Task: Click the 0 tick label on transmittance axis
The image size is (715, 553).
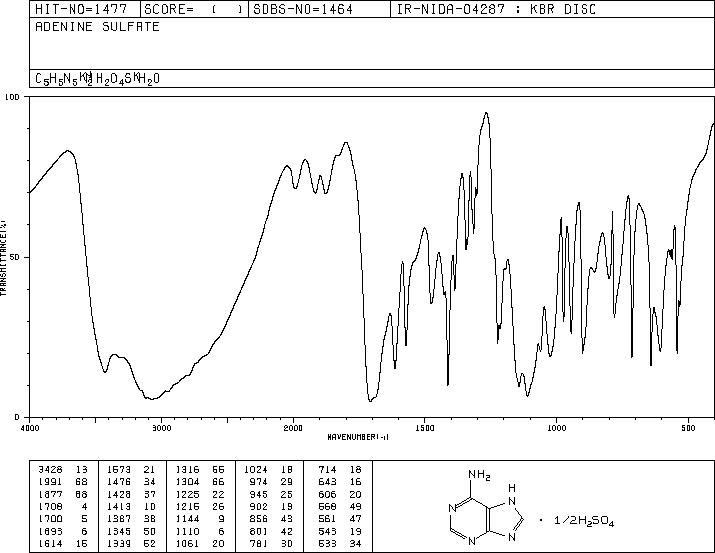Action: click(17, 417)
